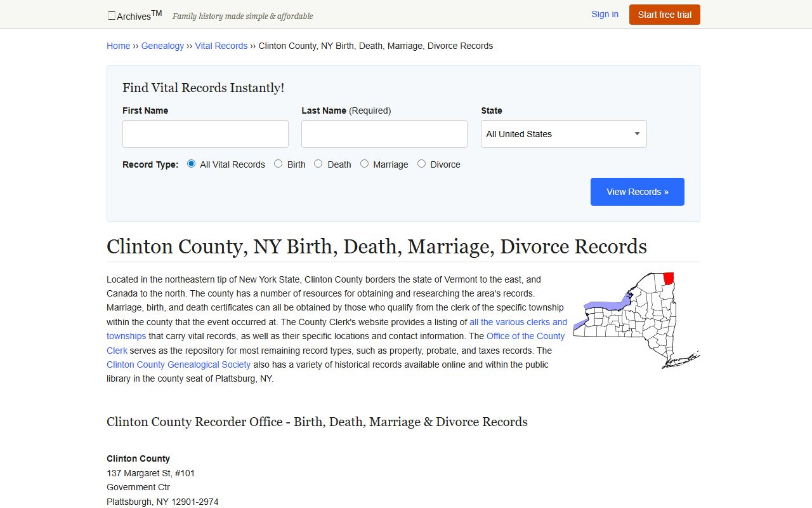Open the Clinton County Genealogical Society link
This screenshot has height=508, width=812.
(x=178, y=364)
